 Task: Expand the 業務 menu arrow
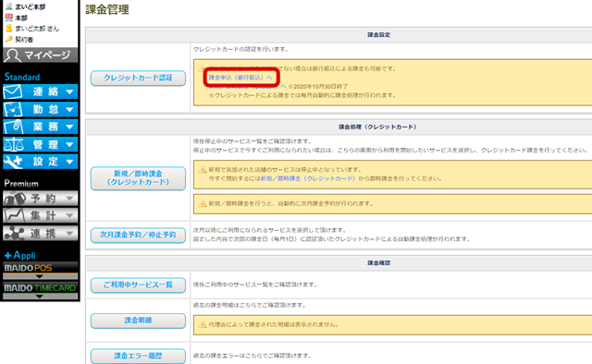[69, 127]
